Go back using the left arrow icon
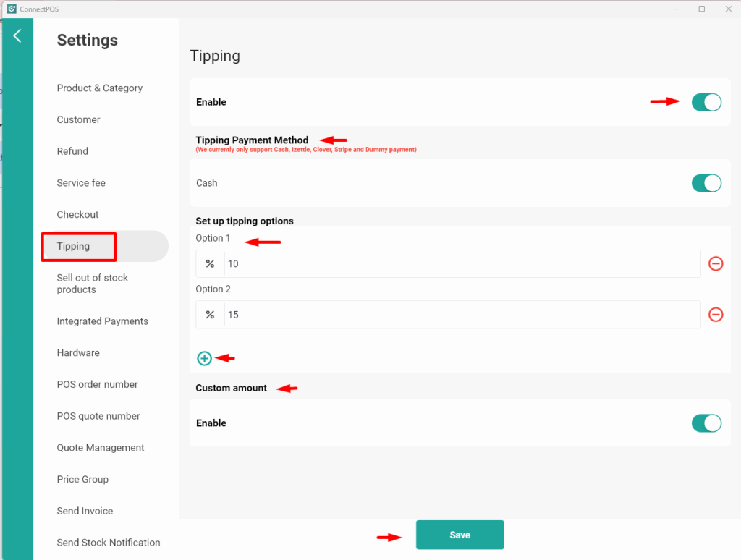This screenshot has width=741, height=560. 17,36
